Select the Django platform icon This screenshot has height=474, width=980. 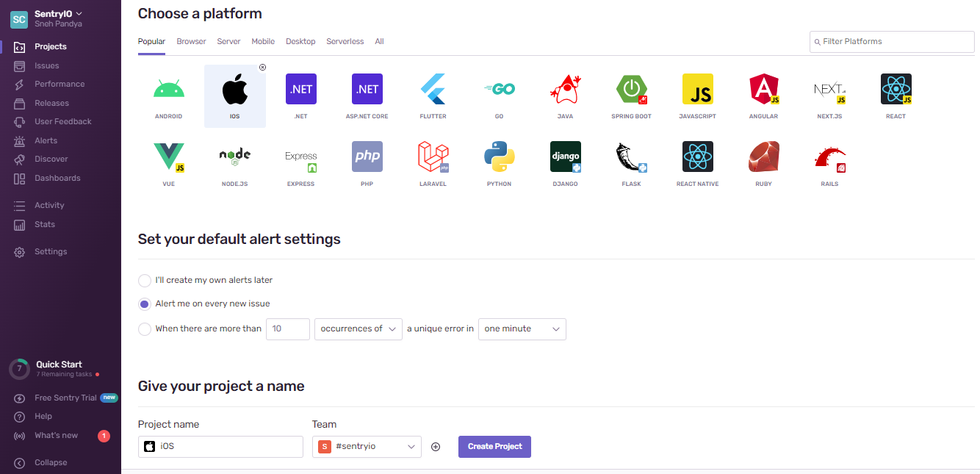tap(566, 157)
